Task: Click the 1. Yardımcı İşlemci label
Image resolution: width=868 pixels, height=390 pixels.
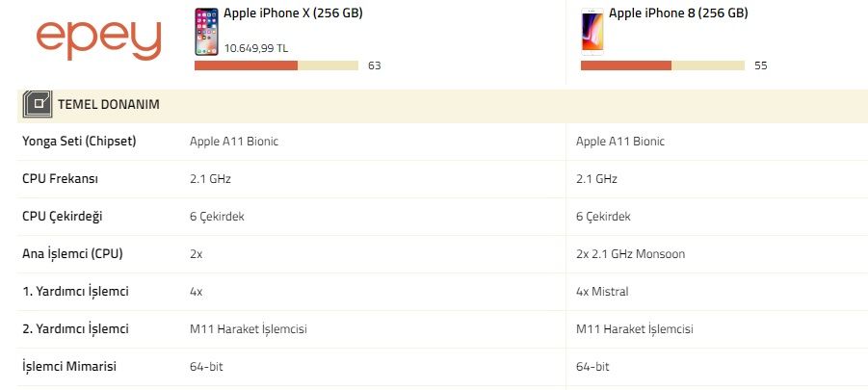Action: [x=75, y=292]
